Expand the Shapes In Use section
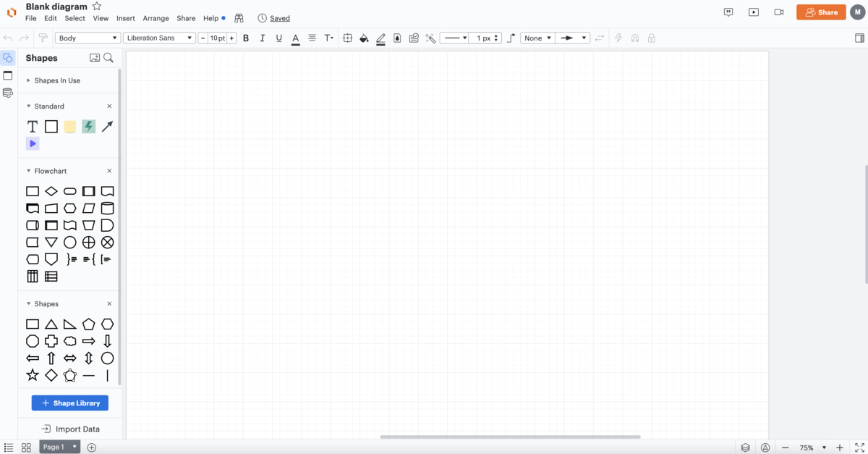The image size is (868, 454). [28, 80]
